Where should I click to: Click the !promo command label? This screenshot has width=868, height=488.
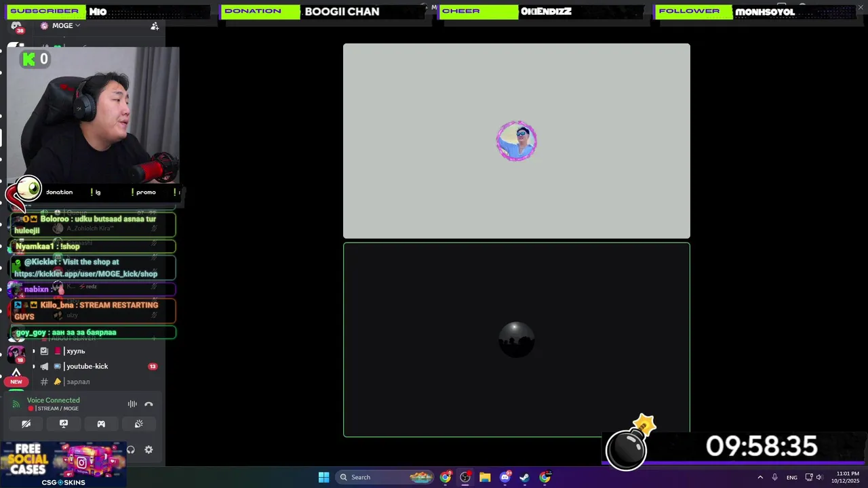[x=143, y=192]
